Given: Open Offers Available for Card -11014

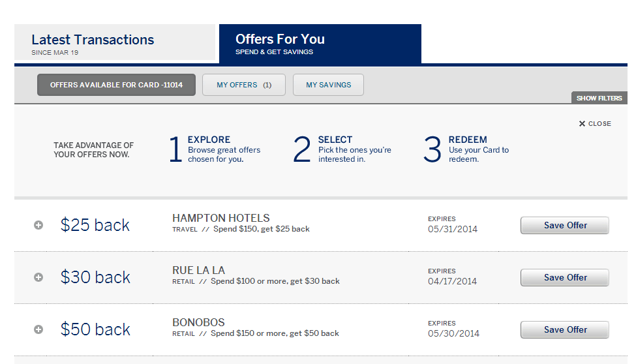Looking at the screenshot, I should click(116, 85).
